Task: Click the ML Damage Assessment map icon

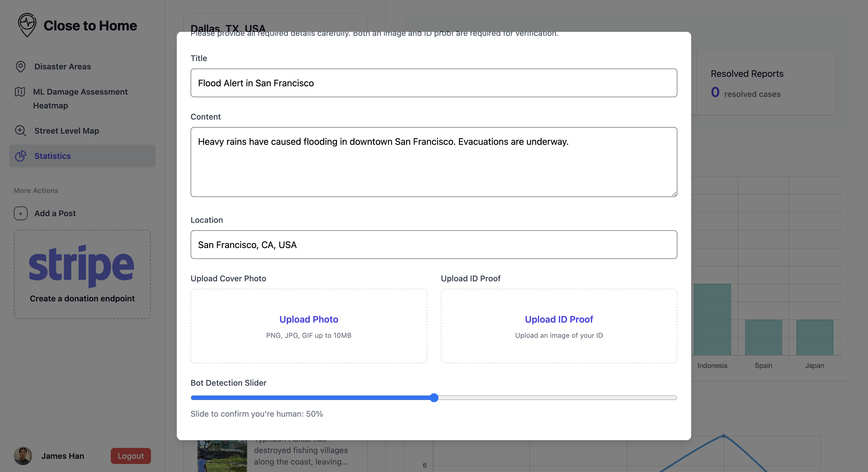Action: [x=20, y=92]
